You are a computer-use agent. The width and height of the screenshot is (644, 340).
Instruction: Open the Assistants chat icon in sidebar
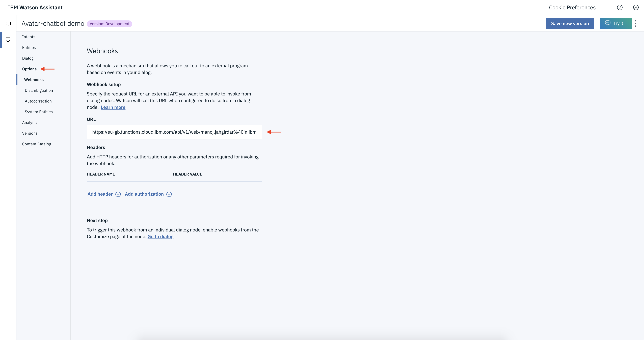pos(8,24)
